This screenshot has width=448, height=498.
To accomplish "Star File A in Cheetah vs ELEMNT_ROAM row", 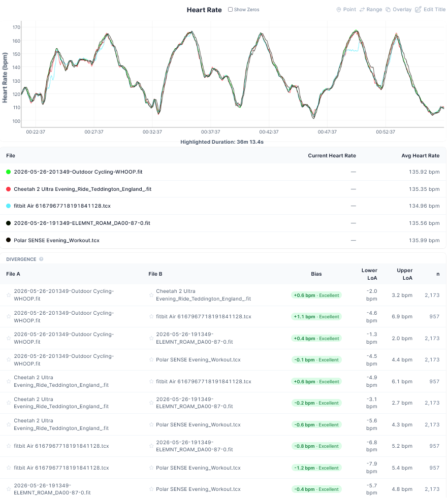I will tap(9, 403).
